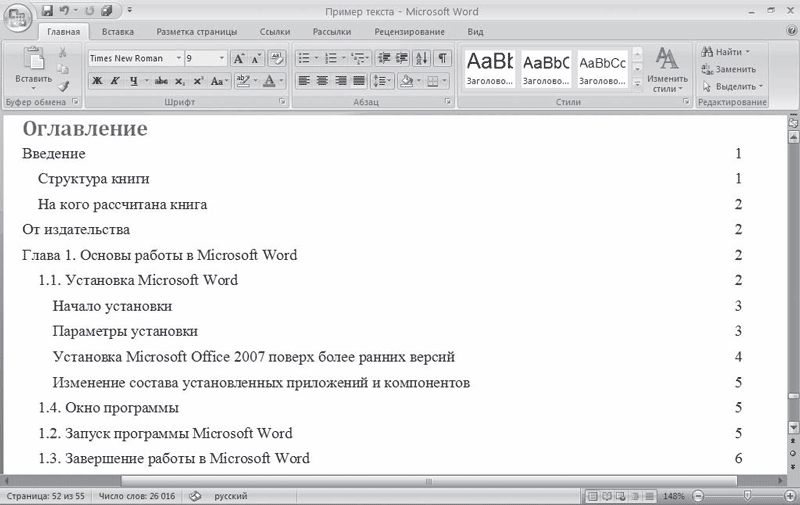Image resolution: width=800 pixels, height=505 pixels.
Task: Open the Вид tab
Action: coord(476,32)
